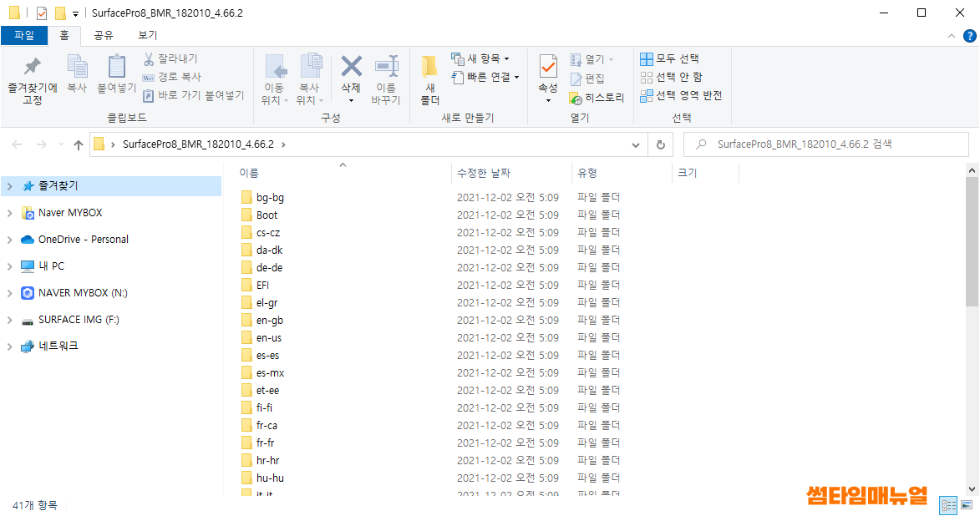The width and height of the screenshot is (980, 516).
Task: Click the refresh button beside address bar
Action: tap(661, 145)
